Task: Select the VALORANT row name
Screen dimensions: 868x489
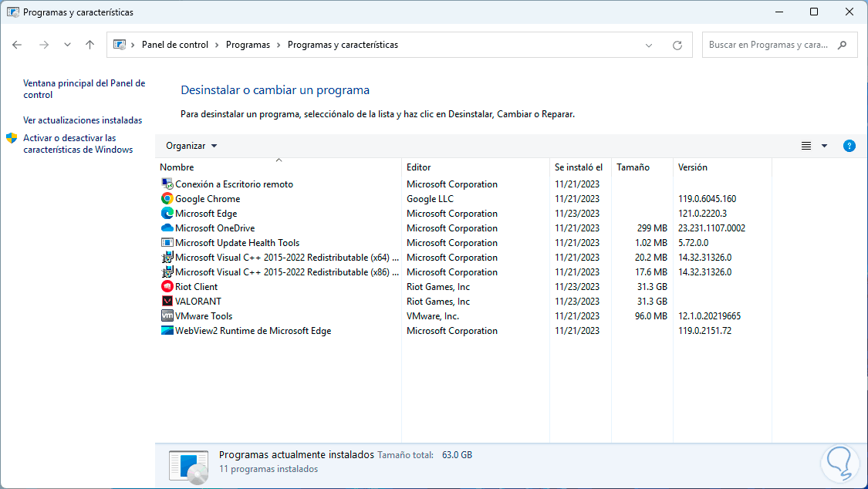Action: coord(198,302)
